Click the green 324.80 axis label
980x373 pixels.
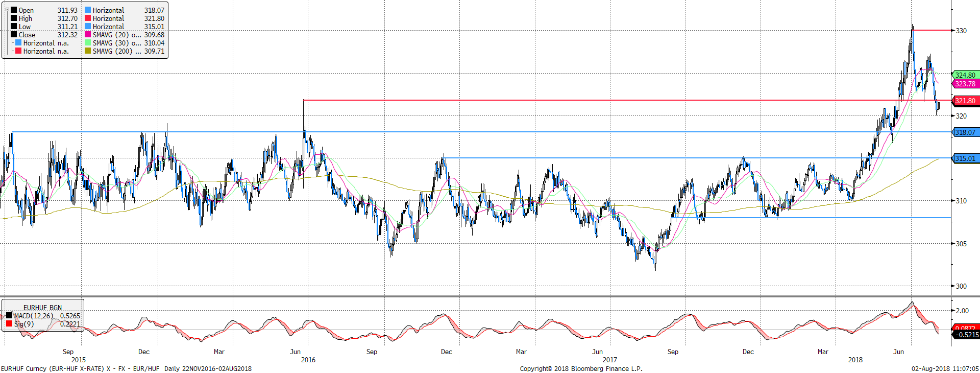pyautogui.click(x=965, y=75)
